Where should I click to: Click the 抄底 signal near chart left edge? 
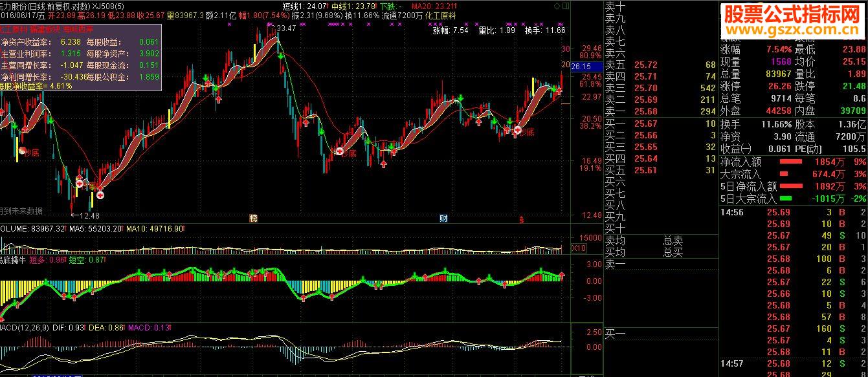pyautogui.click(x=31, y=153)
